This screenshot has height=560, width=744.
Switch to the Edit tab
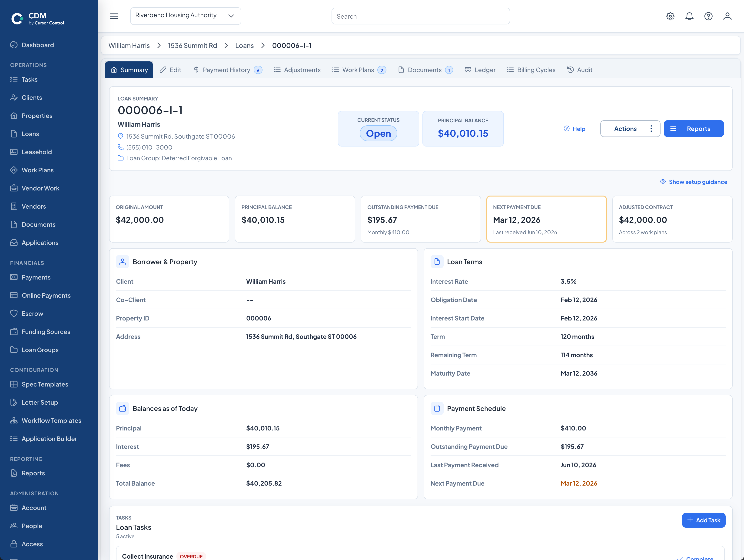point(170,70)
